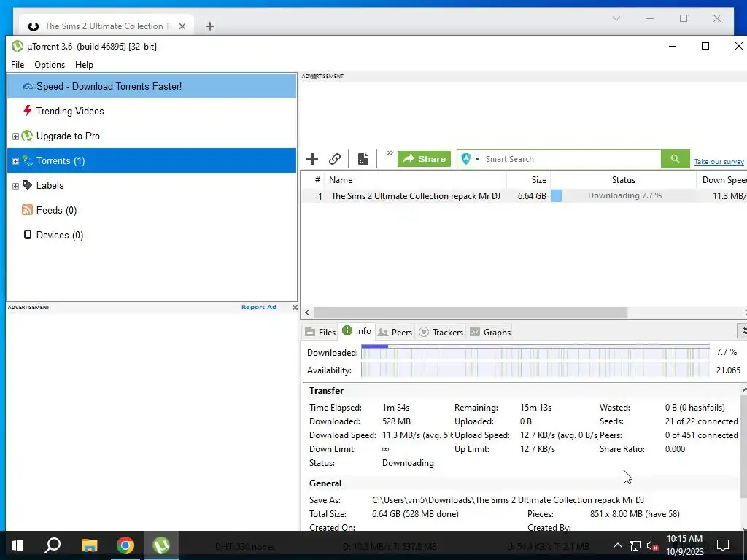This screenshot has width=747, height=560.
Task: Click the green Share button
Action: pyautogui.click(x=424, y=159)
